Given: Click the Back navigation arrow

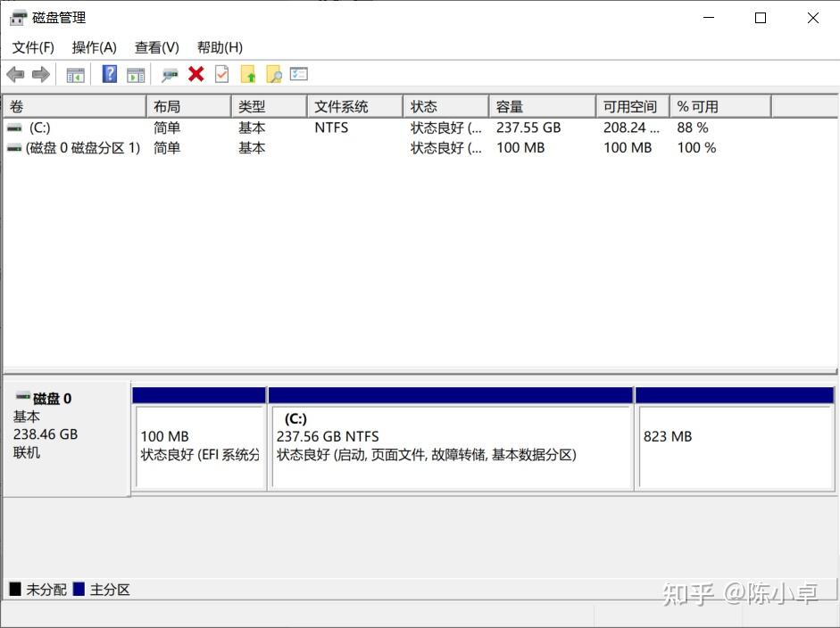Looking at the screenshot, I should (x=15, y=74).
